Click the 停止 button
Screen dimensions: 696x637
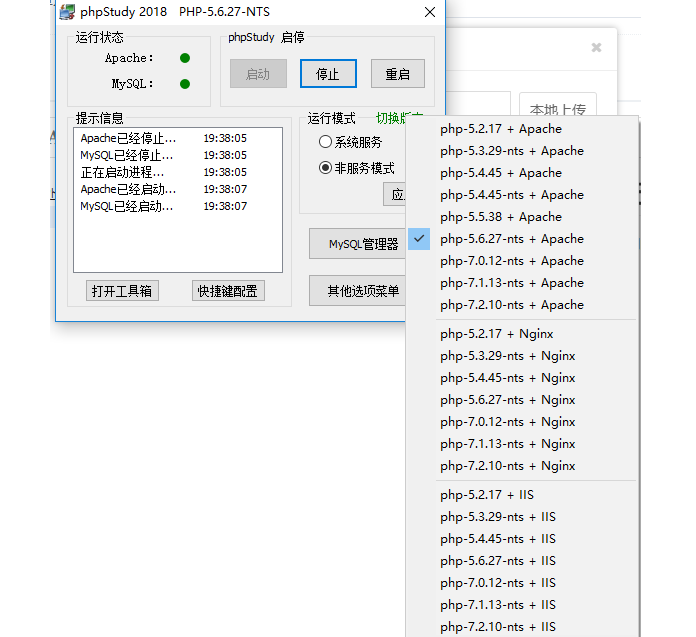(x=328, y=74)
